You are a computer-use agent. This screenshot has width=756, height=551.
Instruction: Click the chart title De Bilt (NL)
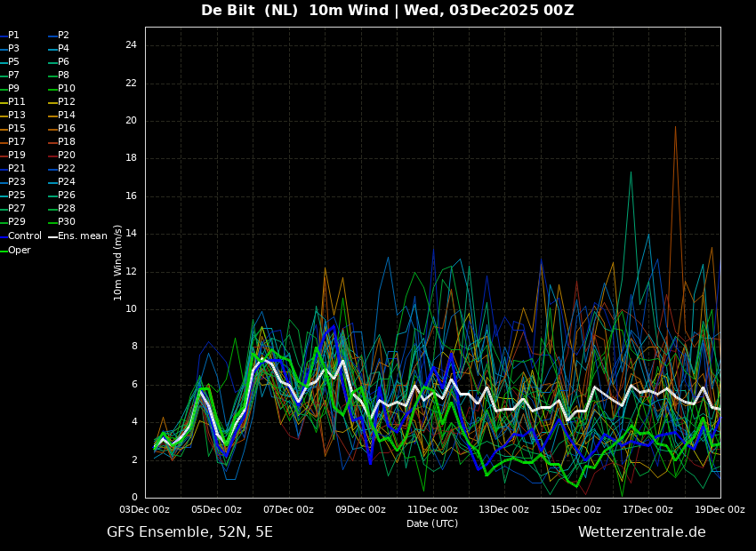pyautogui.click(x=249, y=10)
